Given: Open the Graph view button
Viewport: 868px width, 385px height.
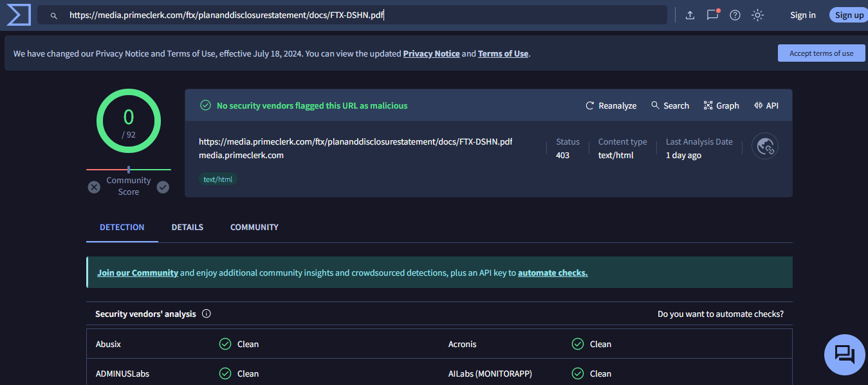Looking at the screenshot, I should click(x=721, y=105).
